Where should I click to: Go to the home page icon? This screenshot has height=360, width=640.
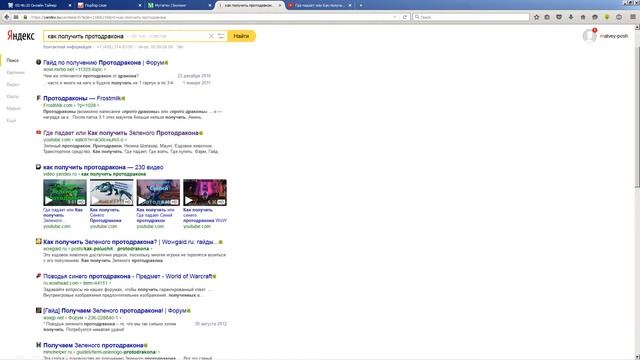click(x=583, y=17)
